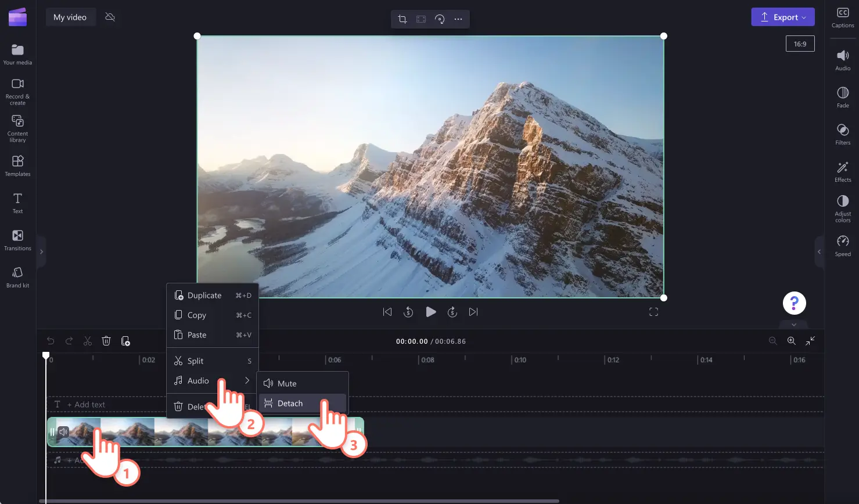Choose Paste from context menu
The width and height of the screenshot is (859, 504).
(x=213, y=334)
